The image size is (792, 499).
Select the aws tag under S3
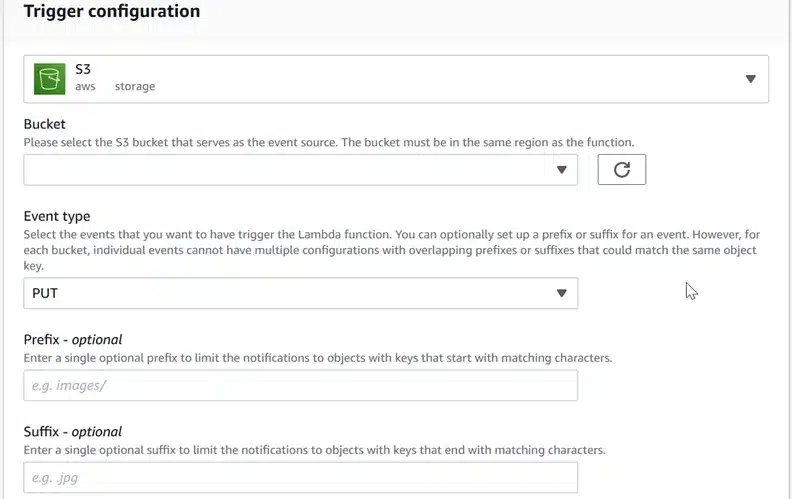[85, 86]
